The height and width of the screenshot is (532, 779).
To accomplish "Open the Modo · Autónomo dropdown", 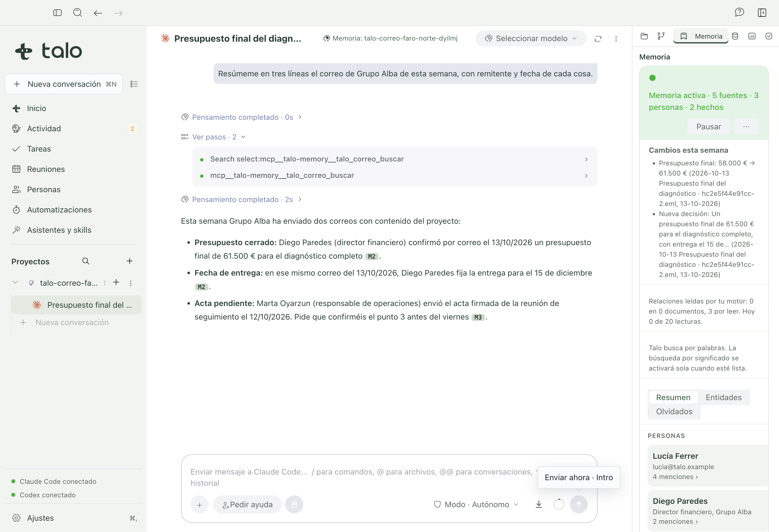I will tap(476, 504).
